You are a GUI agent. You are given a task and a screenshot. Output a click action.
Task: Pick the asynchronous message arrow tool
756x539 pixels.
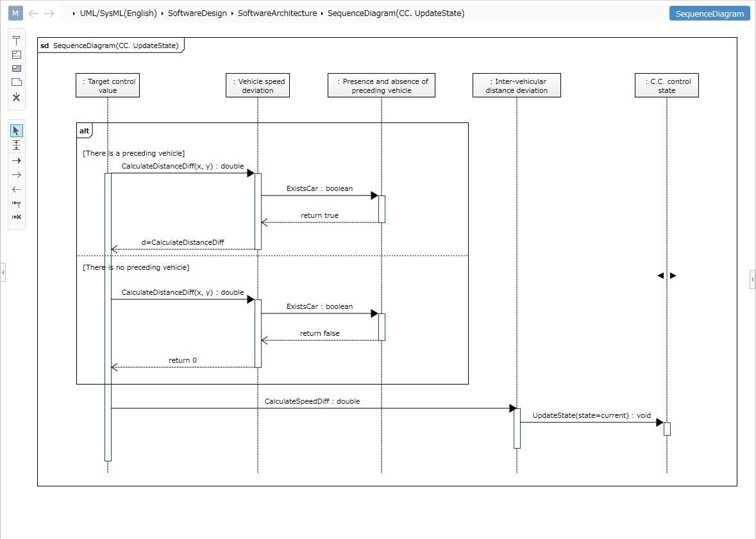[17, 174]
